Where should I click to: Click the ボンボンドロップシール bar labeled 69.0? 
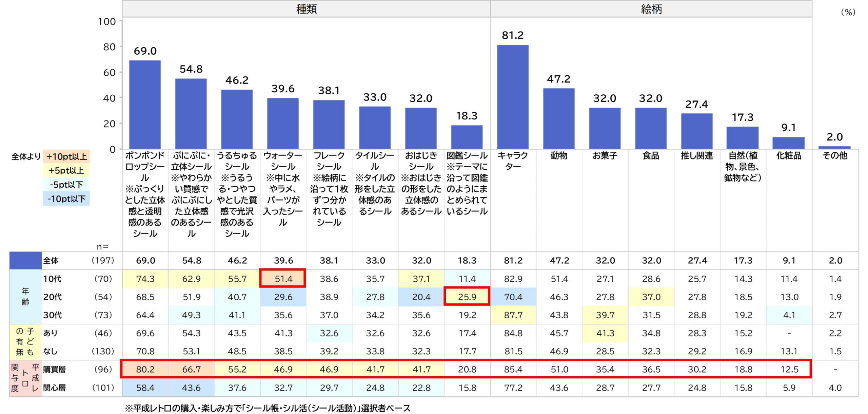[145, 105]
